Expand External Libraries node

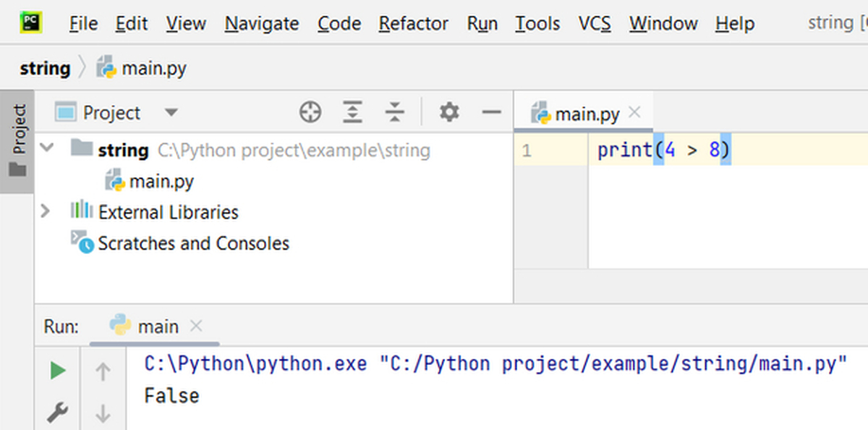46,211
